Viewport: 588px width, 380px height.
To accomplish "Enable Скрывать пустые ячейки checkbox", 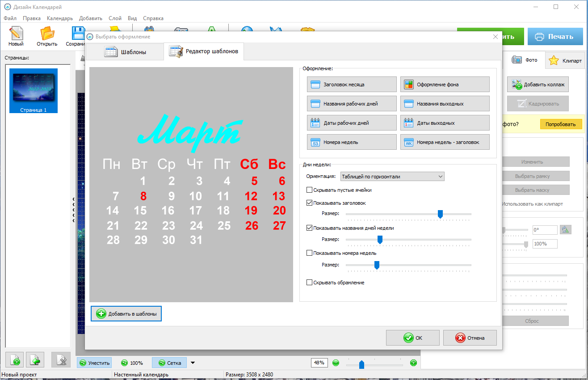I will pos(310,190).
